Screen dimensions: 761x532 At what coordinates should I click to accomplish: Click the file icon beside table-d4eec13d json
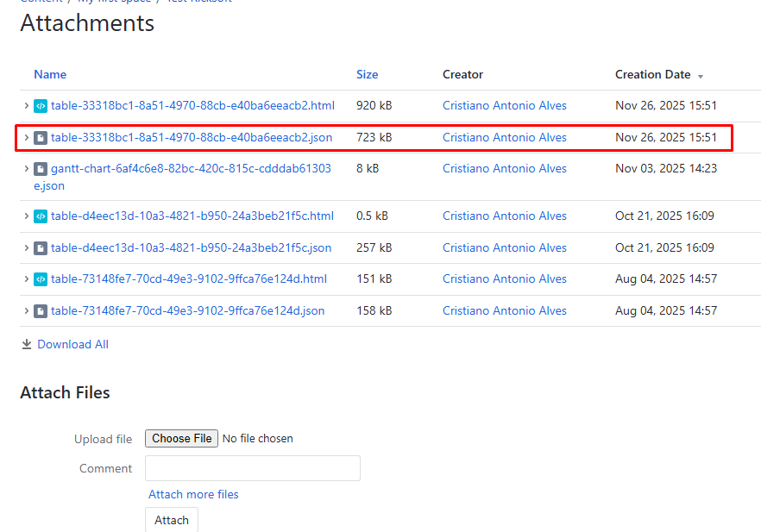coord(41,248)
